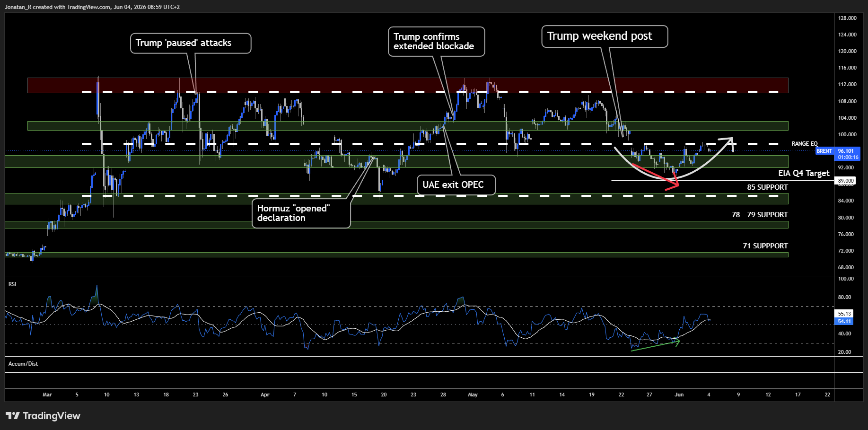
Task: Click the blue BRENT symbol tag
Action: (824, 151)
